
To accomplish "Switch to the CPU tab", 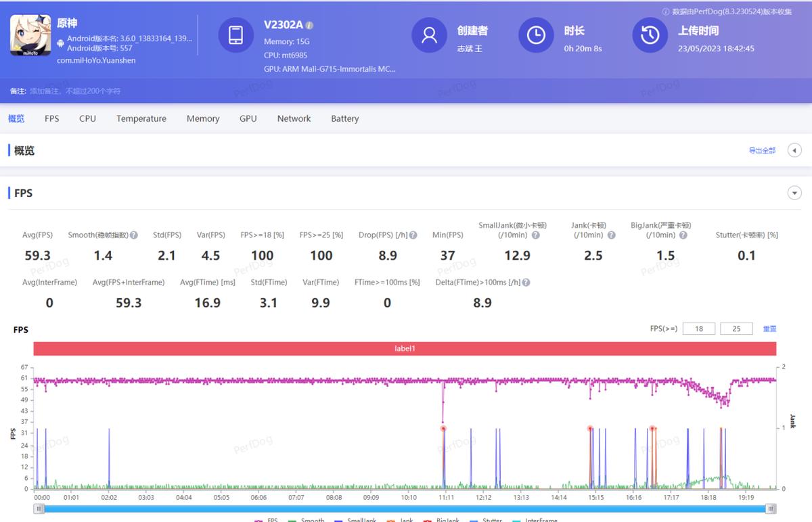I will pos(87,118).
